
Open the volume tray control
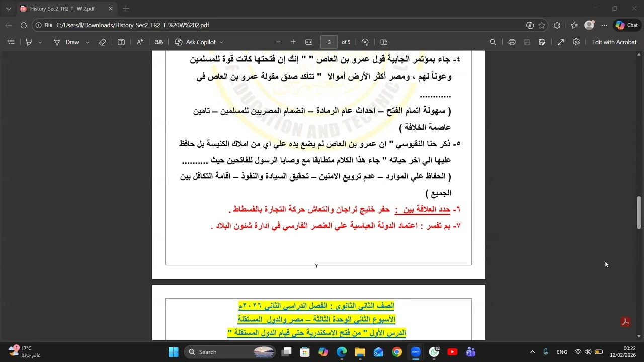click(x=588, y=352)
